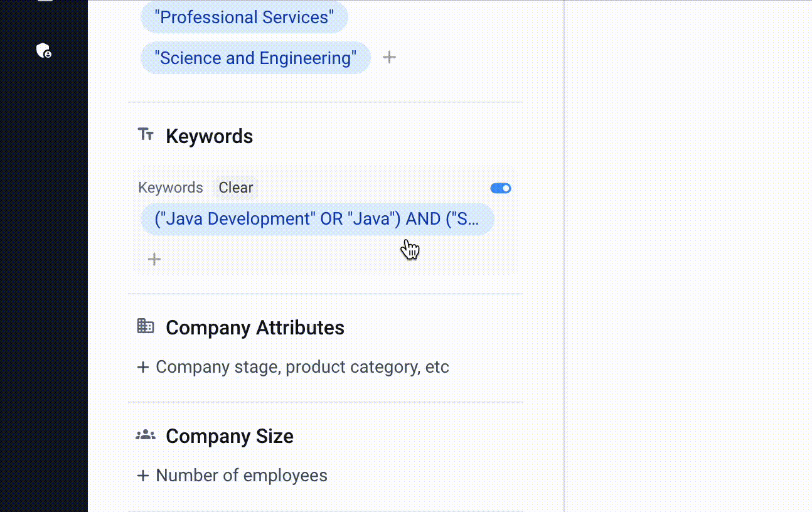Click the Tt icon beside Keywords heading
The height and width of the screenshot is (512, 812).
tap(146, 134)
